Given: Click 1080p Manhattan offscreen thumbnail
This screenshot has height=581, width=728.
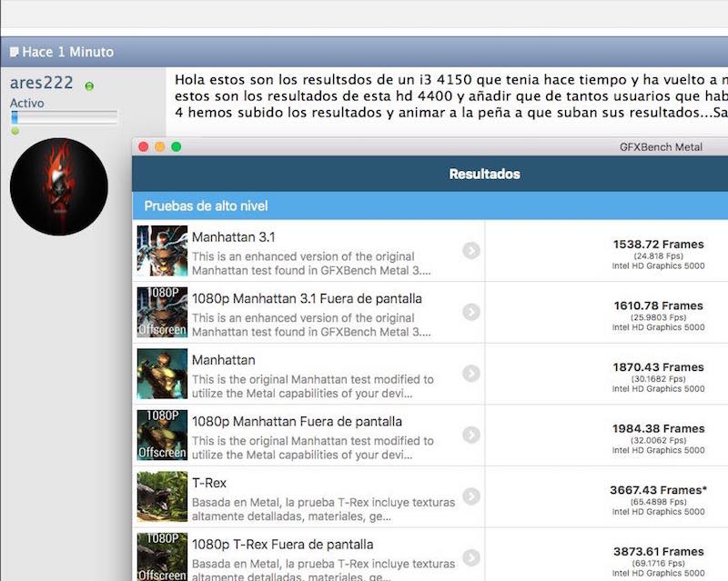Looking at the screenshot, I should 163,436.
